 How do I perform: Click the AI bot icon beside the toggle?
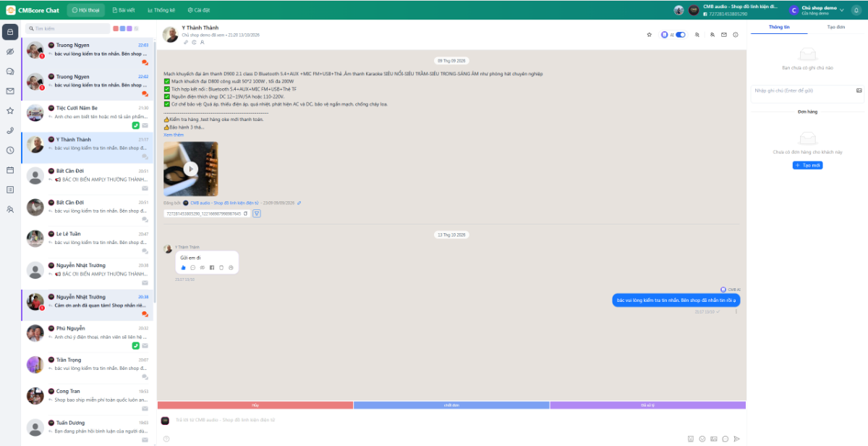[664, 35]
